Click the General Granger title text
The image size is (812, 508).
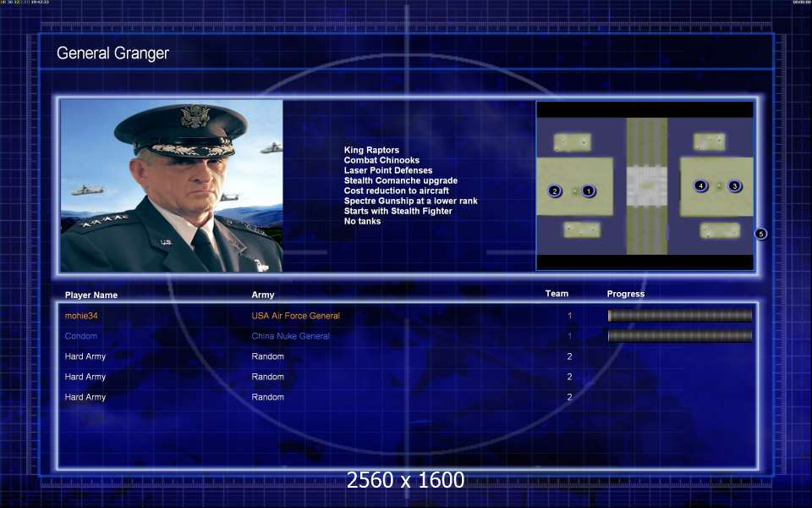[x=112, y=52]
